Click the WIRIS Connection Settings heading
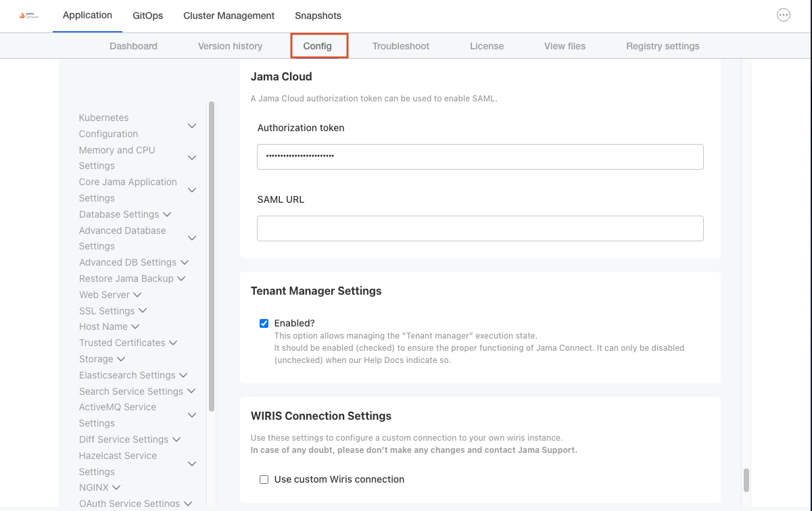The image size is (812, 511). coord(321,416)
